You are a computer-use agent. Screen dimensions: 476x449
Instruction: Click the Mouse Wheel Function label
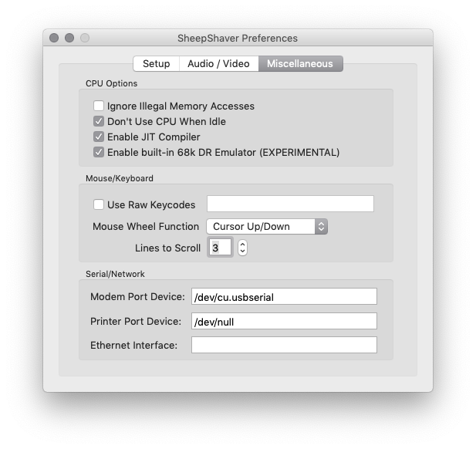pyautogui.click(x=146, y=227)
